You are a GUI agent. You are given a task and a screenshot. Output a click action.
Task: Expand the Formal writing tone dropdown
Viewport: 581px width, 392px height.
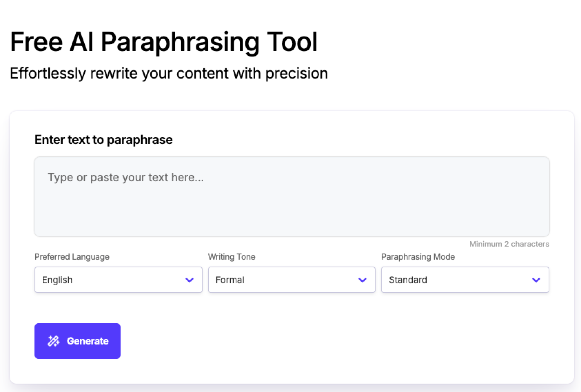pyautogui.click(x=291, y=279)
